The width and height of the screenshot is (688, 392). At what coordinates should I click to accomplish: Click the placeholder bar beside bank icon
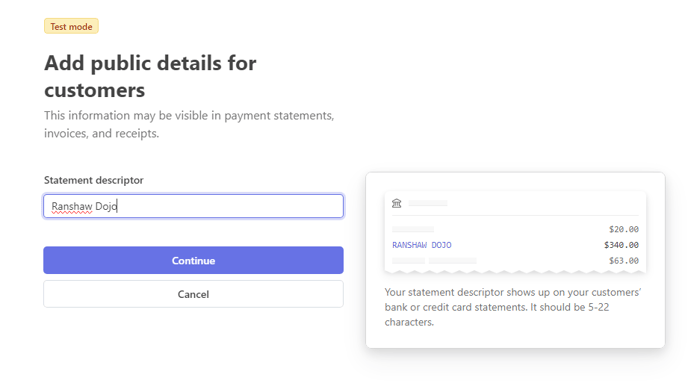[x=428, y=203]
